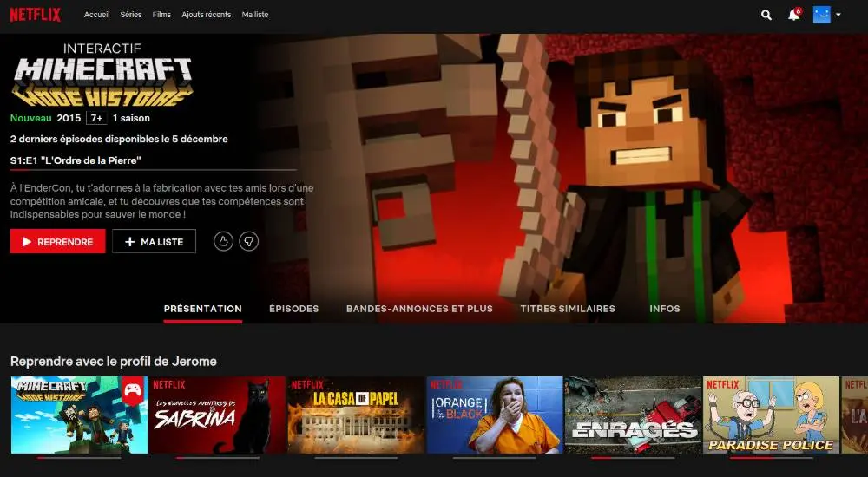Click "Reprendre avec le profil de Jerome" heading
Screen dimensions: 868x477
(x=114, y=362)
